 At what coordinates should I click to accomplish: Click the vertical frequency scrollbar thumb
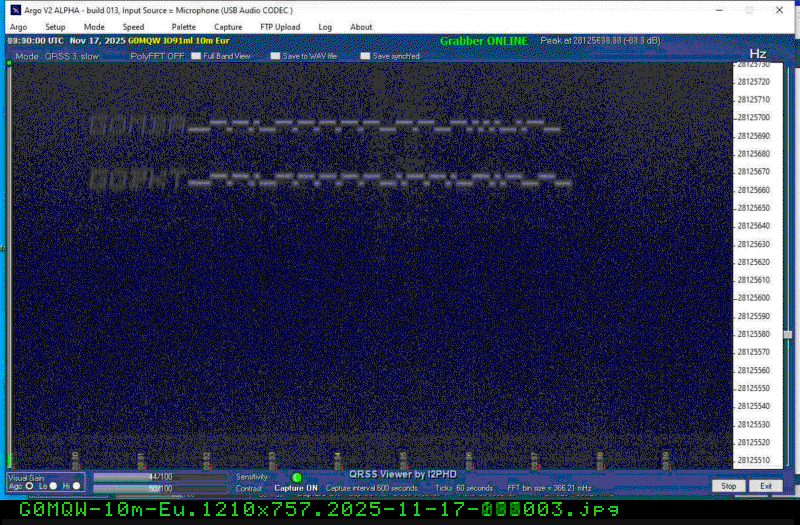[787, 335]
